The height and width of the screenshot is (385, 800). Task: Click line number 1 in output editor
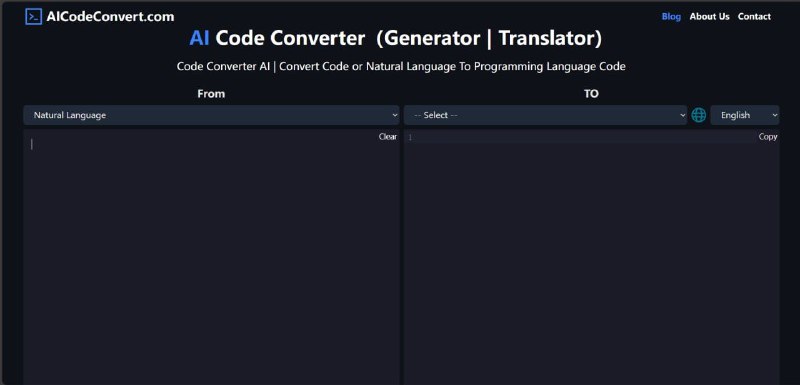click(x=410, y=137)
